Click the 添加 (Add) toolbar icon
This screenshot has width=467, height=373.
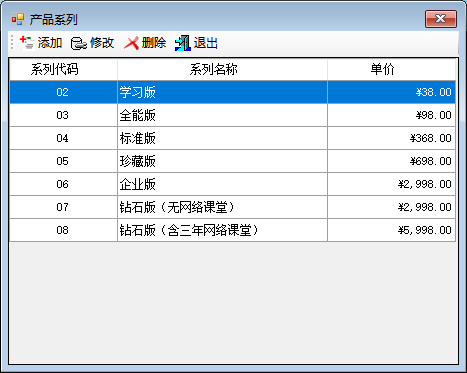pos(27,43)
